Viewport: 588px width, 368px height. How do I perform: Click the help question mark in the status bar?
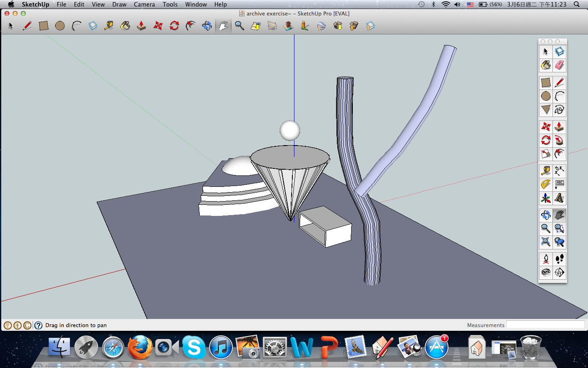tap(38, 325)
